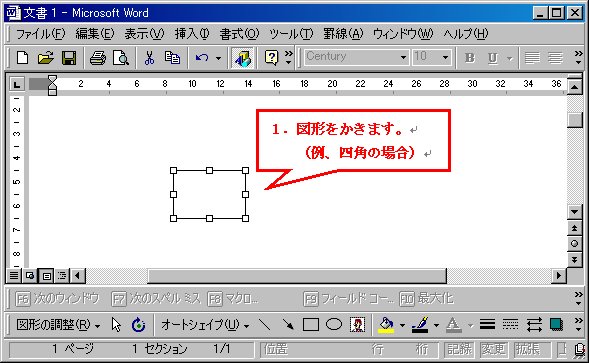Switch to Page Layout view button

(x=46, y=276)
